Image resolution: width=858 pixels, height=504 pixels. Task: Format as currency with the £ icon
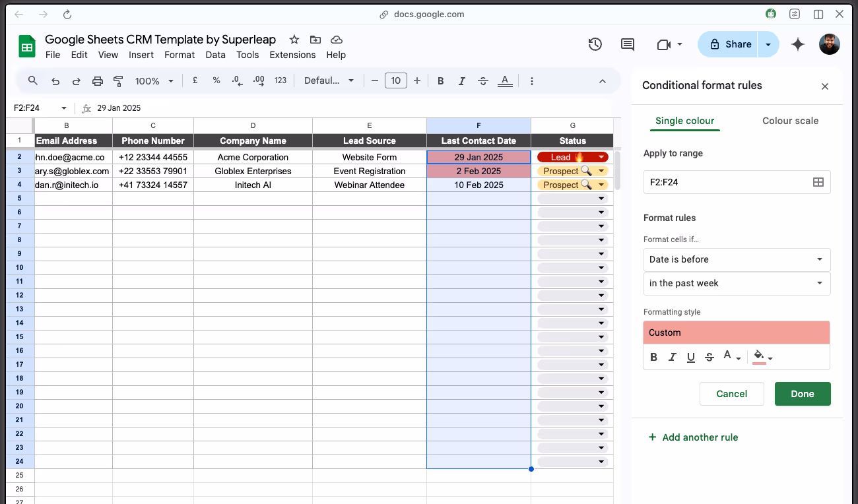[x=195, y=80]
